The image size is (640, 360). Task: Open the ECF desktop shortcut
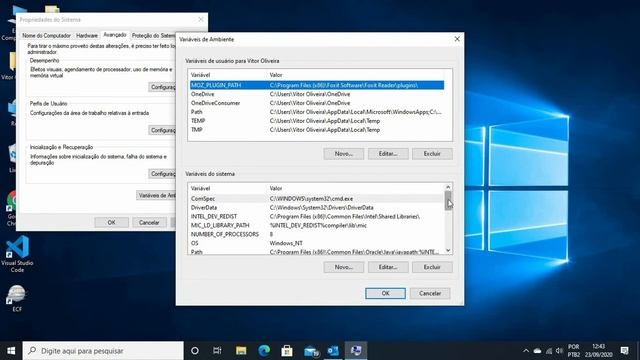coord(17,299)
